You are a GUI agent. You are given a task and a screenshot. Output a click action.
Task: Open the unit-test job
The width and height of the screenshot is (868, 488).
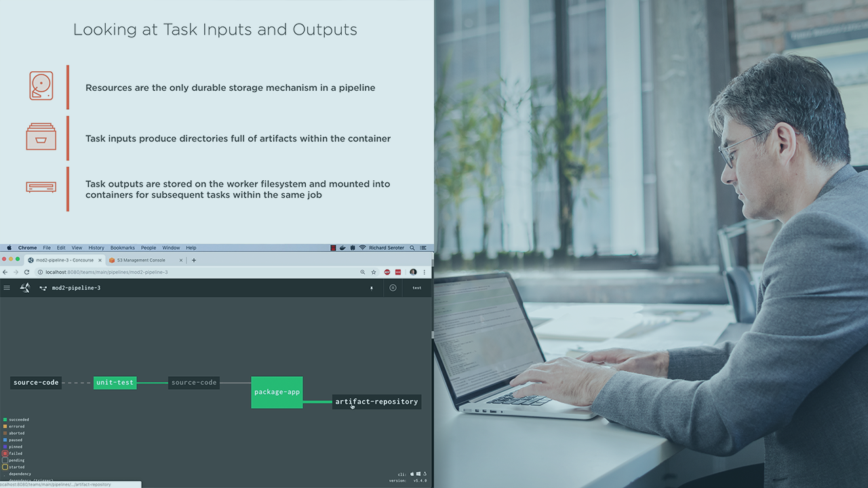tap(115, 383)
